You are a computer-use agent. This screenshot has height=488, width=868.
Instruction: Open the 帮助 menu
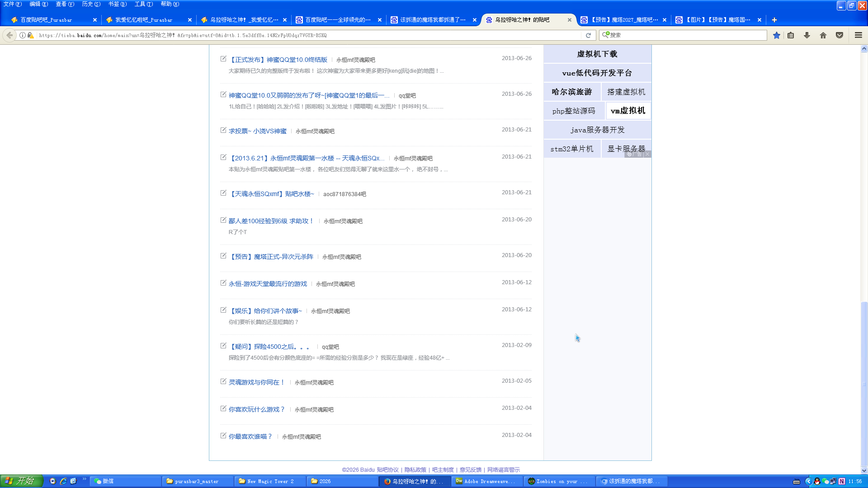click(170, 4)
